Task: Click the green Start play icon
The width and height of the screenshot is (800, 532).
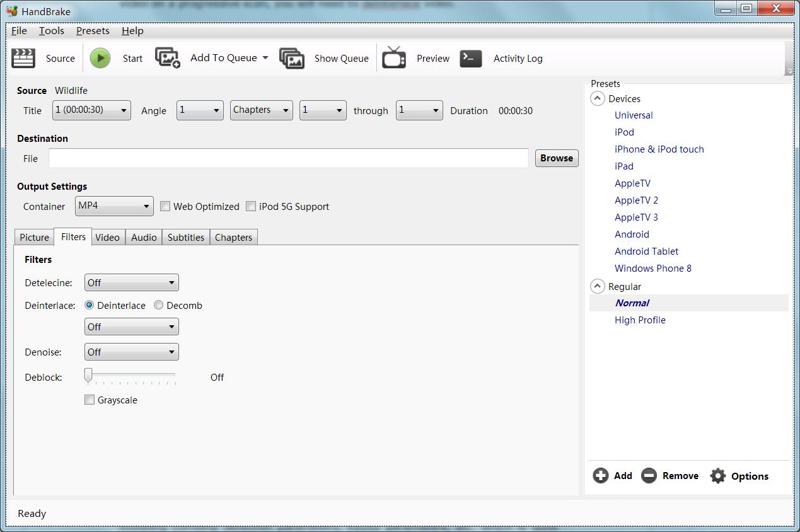Action: 100,58
